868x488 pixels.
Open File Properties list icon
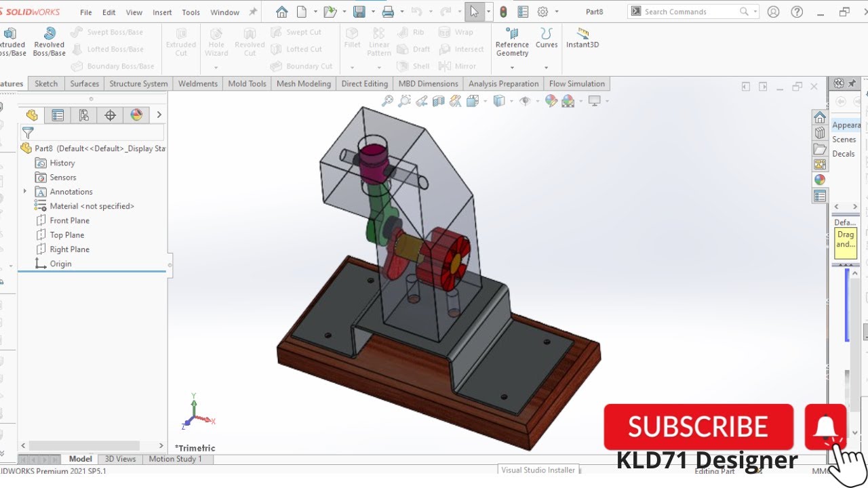point(523,12)
